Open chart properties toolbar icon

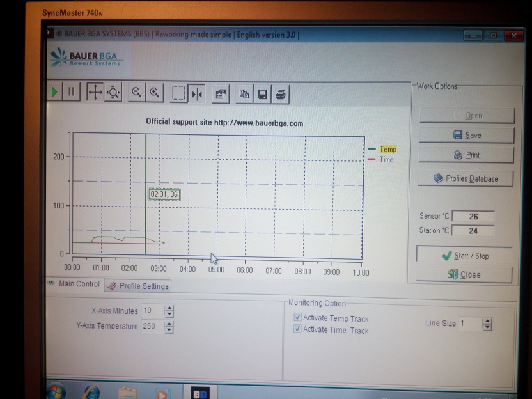[220, 95]
